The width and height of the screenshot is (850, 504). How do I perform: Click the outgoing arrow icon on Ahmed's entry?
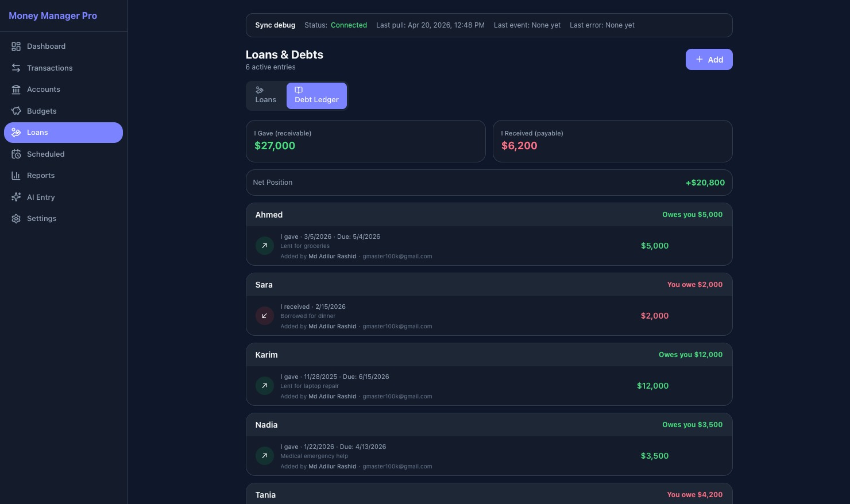264,246
